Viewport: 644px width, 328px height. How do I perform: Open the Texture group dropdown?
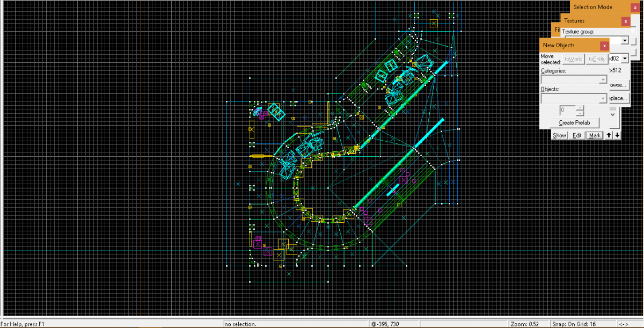[x=624, y=40]
